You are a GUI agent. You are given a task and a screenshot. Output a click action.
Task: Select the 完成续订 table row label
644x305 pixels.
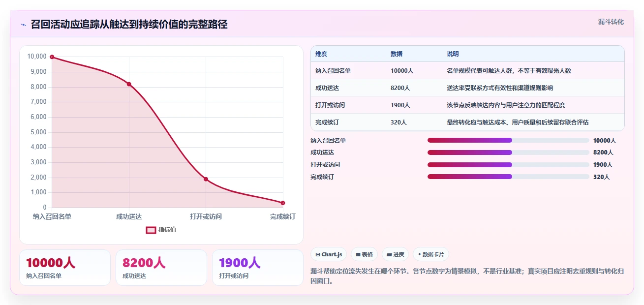pos(327,122)
